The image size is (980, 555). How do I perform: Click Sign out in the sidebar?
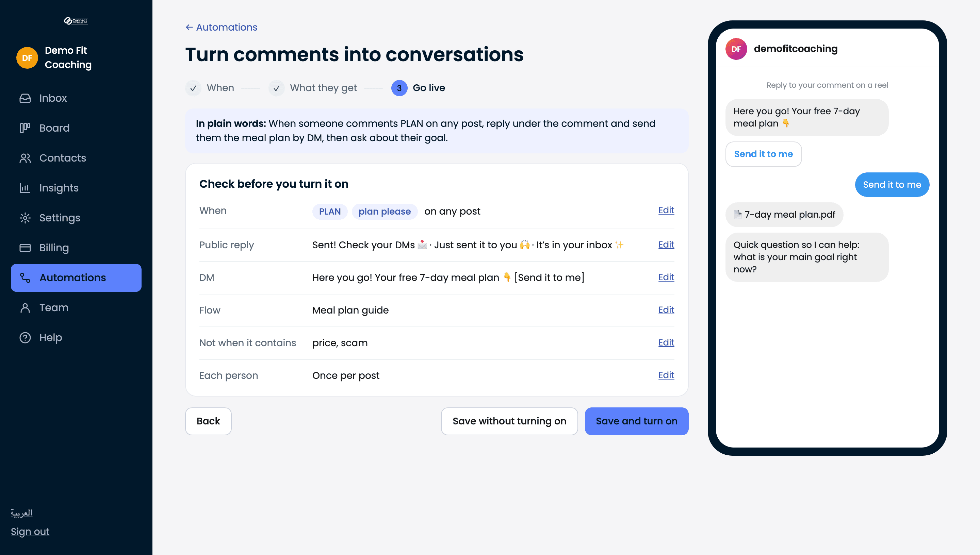pyautogui.click(x=30, y=532)
